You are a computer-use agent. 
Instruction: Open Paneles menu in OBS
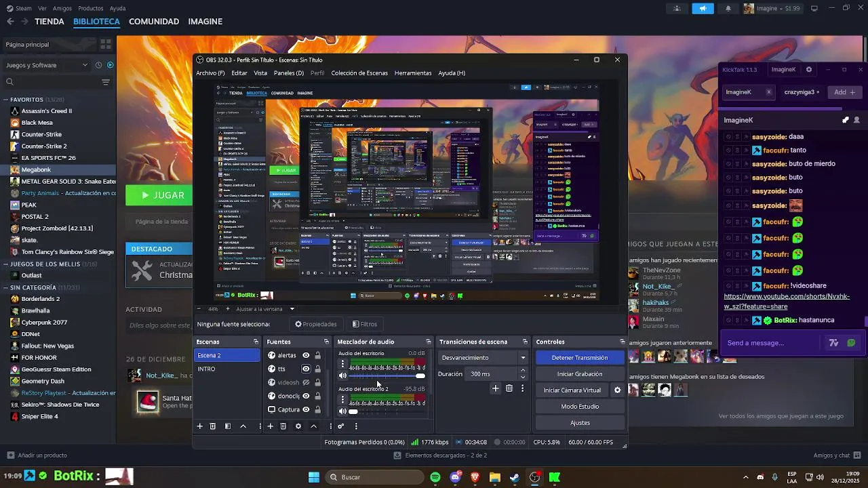289,73
